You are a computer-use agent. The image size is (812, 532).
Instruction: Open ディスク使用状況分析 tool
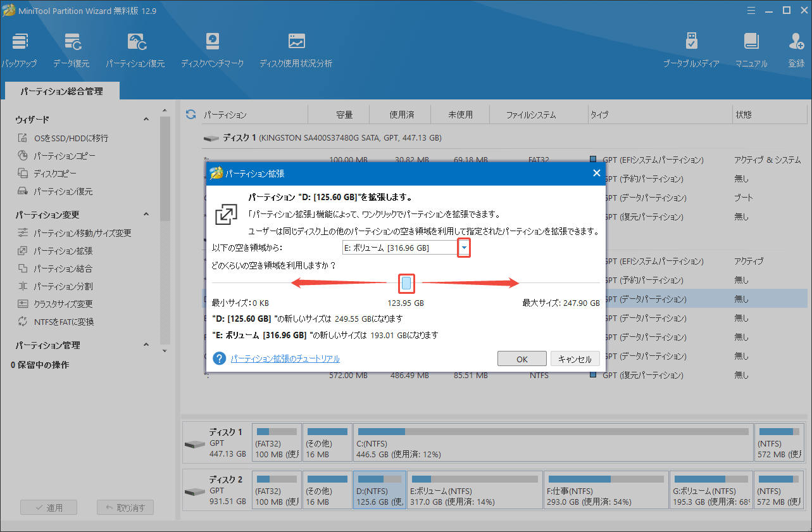pyautogui.click(x=296, y=51)
